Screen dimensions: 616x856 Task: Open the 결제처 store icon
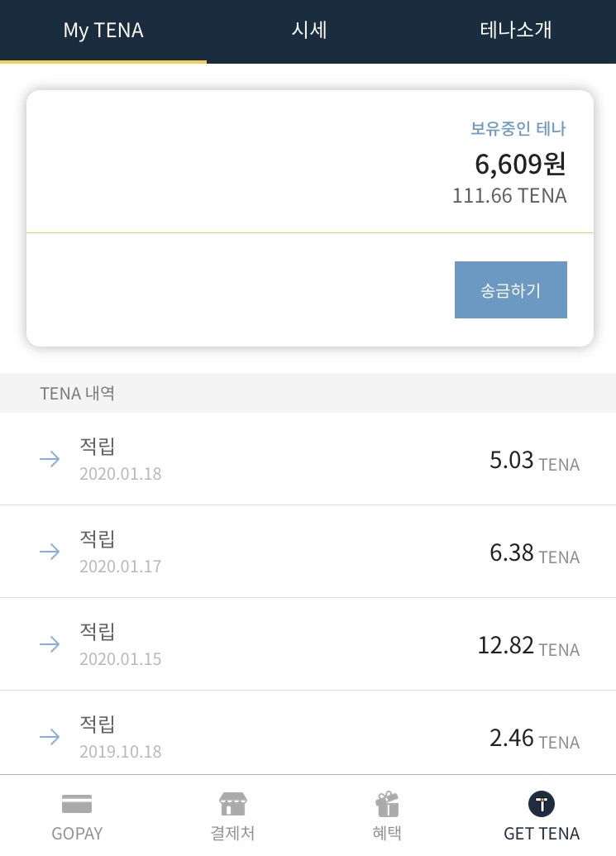click(x=232, y=803)
